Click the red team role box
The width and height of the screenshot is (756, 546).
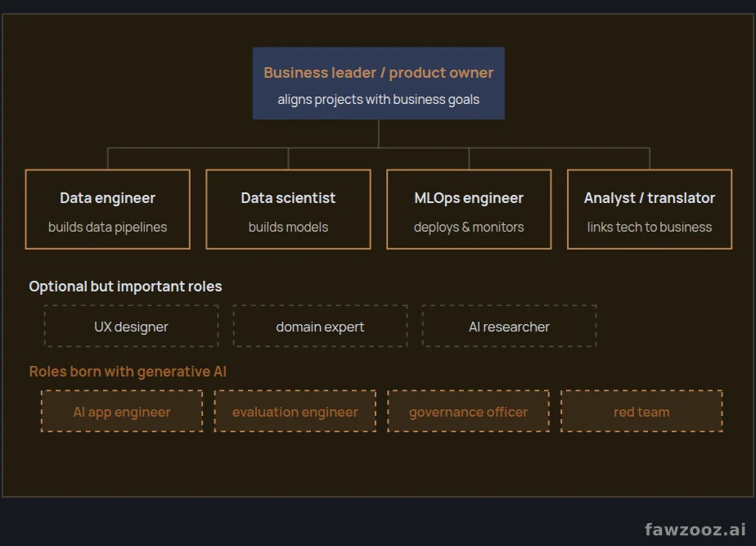(x=641, y=412)
